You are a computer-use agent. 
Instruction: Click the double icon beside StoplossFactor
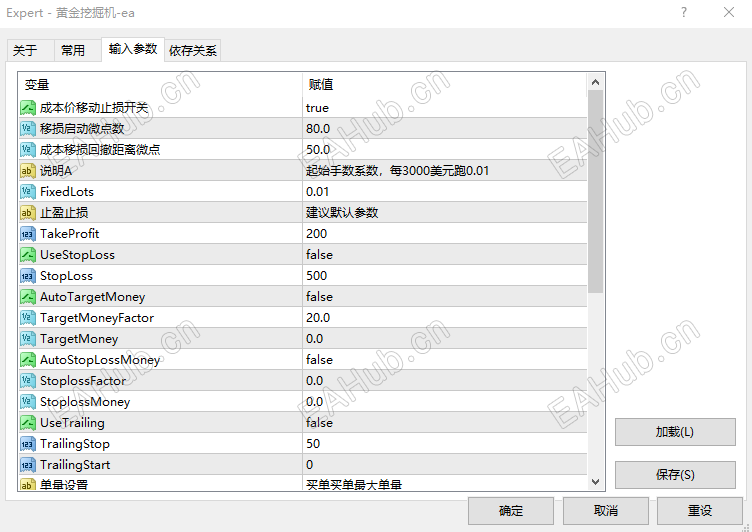click(28, 381)
